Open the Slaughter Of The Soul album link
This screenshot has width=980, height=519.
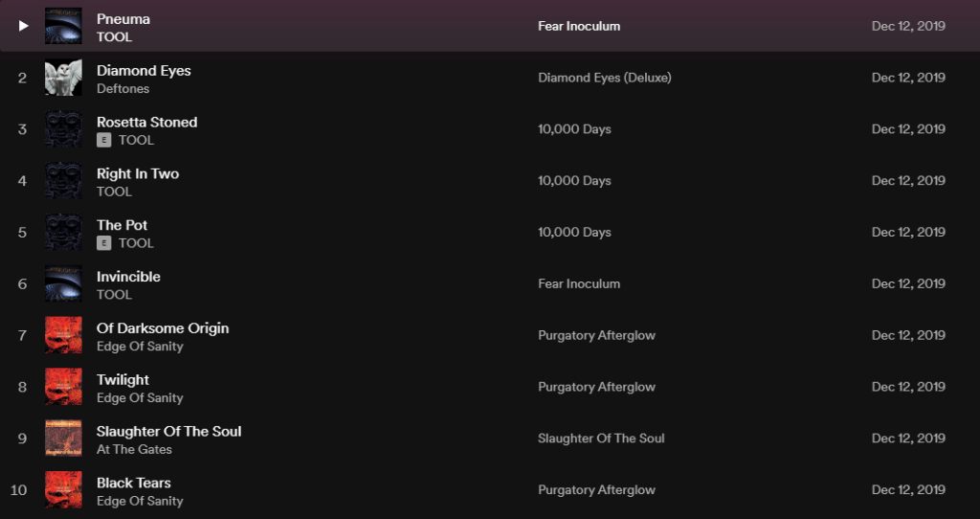(601, 439)
